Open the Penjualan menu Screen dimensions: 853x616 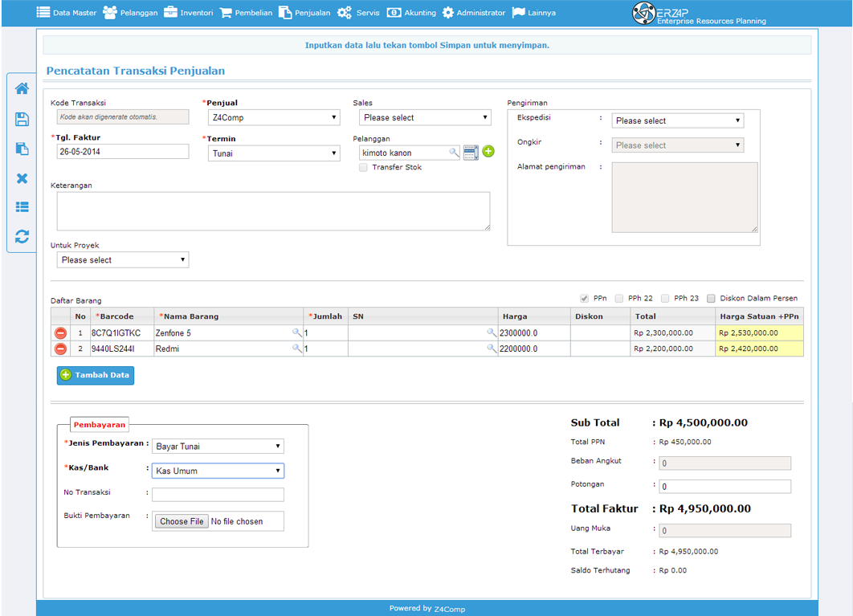point(304,13)
